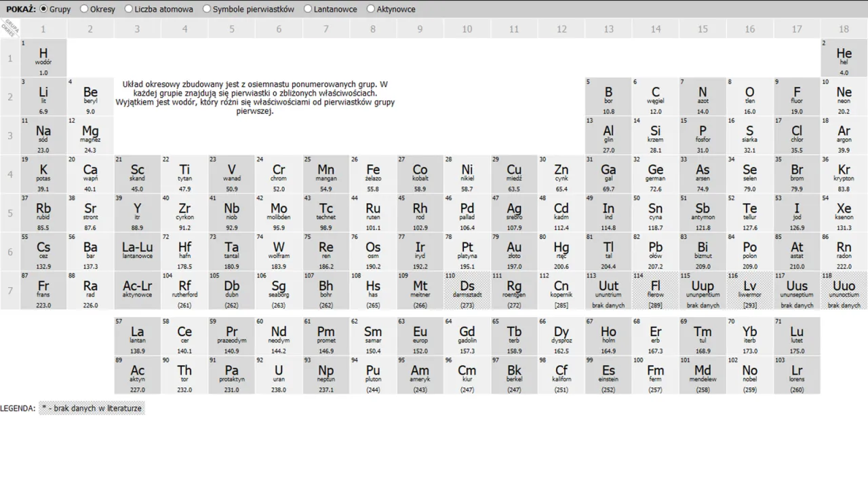This screenshot has height=488, width=868.
Task: Pick the Aktynowce radio option
Action: click(371, 9)
